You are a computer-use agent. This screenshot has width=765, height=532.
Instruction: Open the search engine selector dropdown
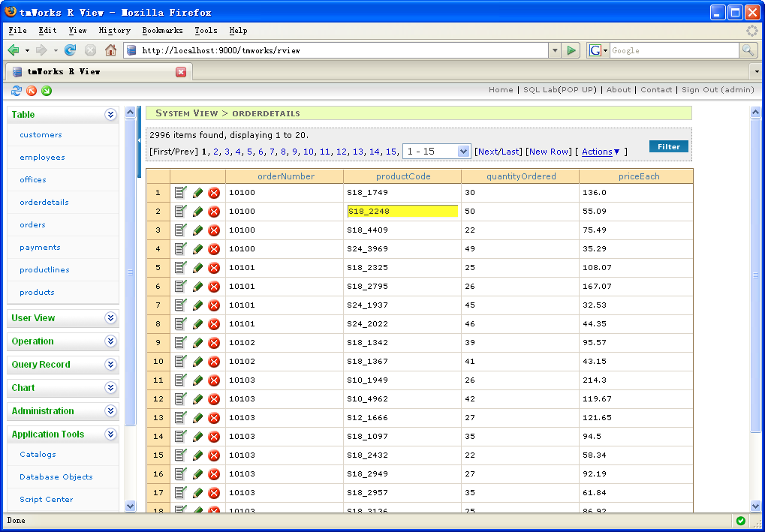click(598, 50)
